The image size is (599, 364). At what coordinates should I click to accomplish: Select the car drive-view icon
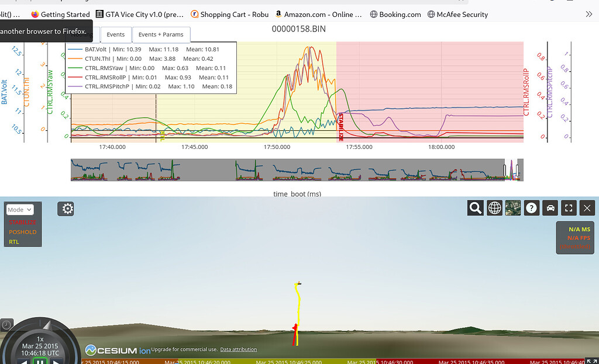tap(550, 207)
